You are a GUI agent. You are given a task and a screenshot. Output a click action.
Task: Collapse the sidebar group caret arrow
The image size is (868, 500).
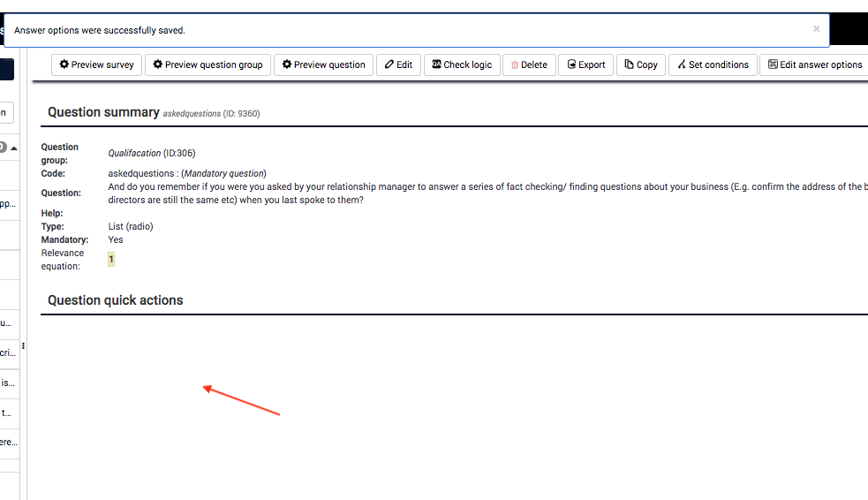point(14,148)
